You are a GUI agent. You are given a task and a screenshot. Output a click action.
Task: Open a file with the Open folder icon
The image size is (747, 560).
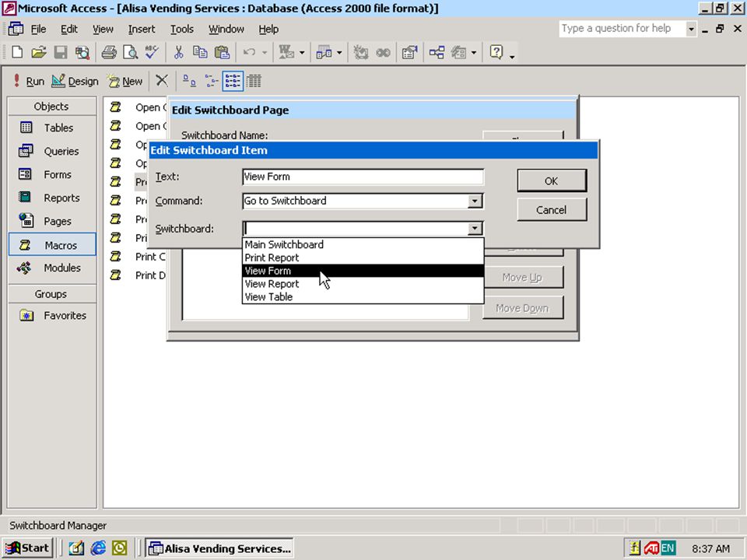pos(39,52)
